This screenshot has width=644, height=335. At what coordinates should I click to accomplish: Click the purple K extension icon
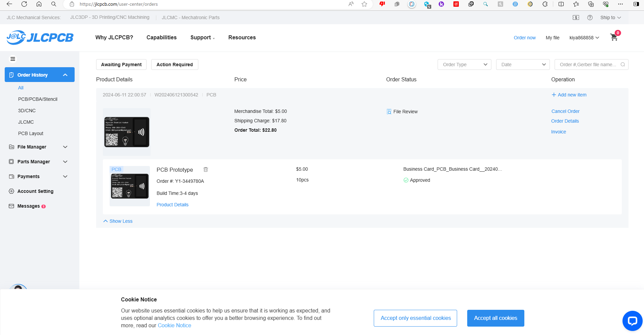[441, 4]
